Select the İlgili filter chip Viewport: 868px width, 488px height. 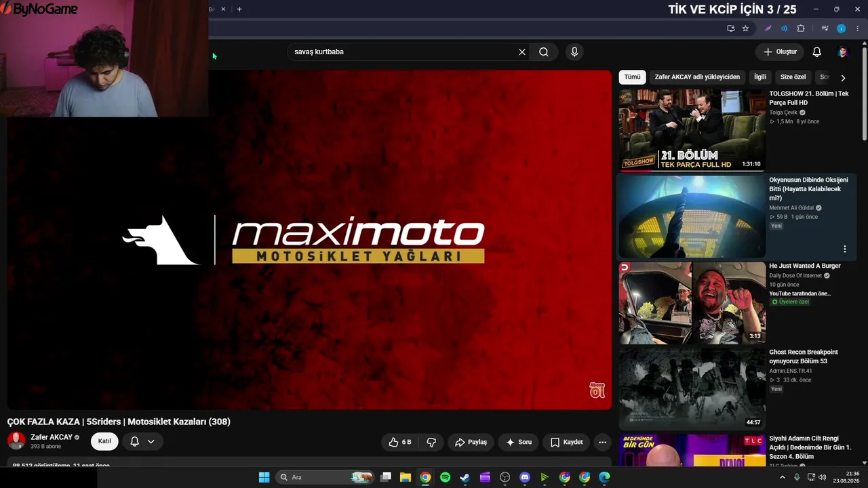pyautogui.click(x=760, y=77)
